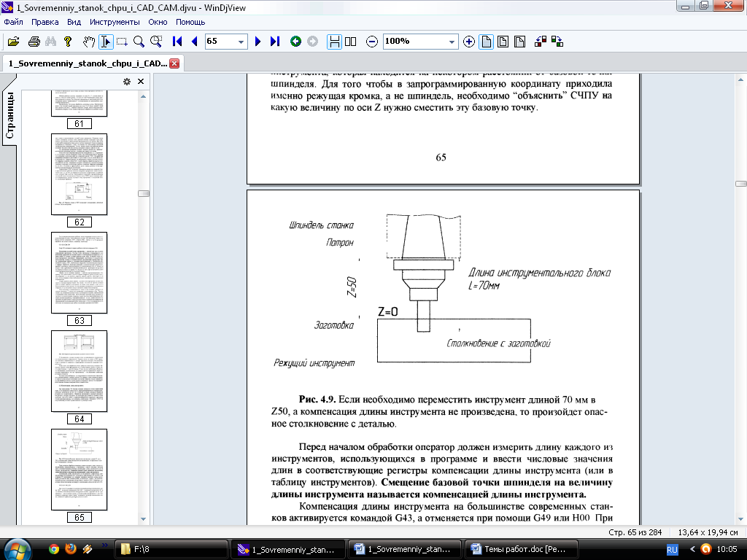This screenshot has height=560, width=747.
Task: Open thumbnails panel settings gear
Action: point(127,82)
